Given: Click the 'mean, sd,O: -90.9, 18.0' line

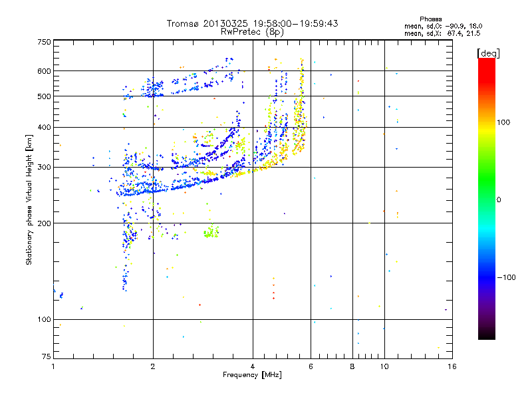Looking at the screenshot, I should tap(443, 26).
